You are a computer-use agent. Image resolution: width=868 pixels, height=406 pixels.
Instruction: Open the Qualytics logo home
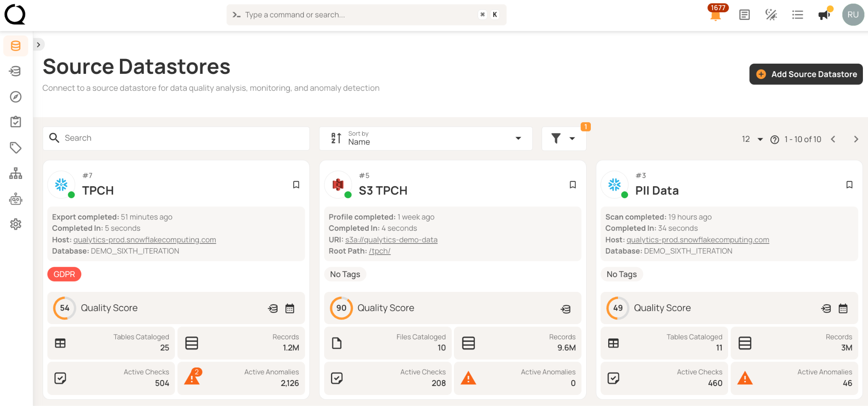15,14
